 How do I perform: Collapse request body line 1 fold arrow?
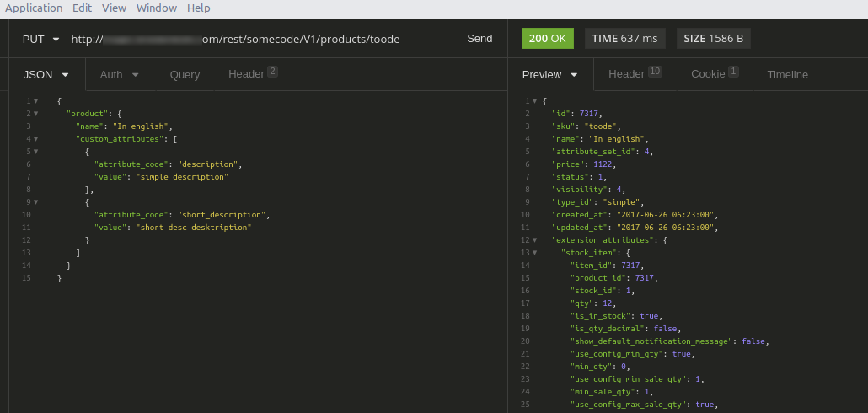point(36,101)
